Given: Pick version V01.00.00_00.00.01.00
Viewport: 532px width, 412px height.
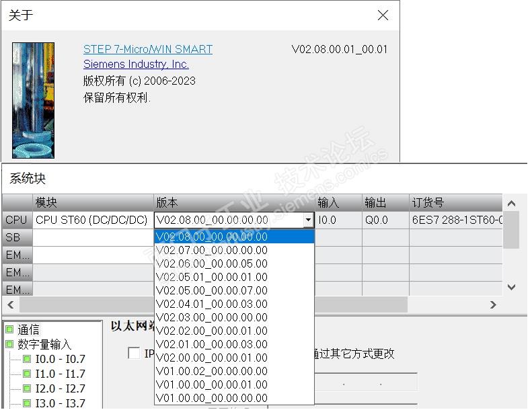Looking at the screenshot, I should pos(234,384).
